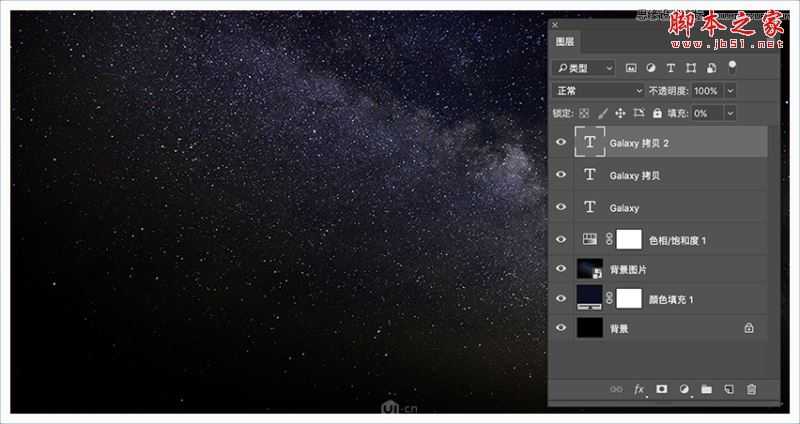Lock image pixels brush icon
Screen dimensions: 800x424
603,113
